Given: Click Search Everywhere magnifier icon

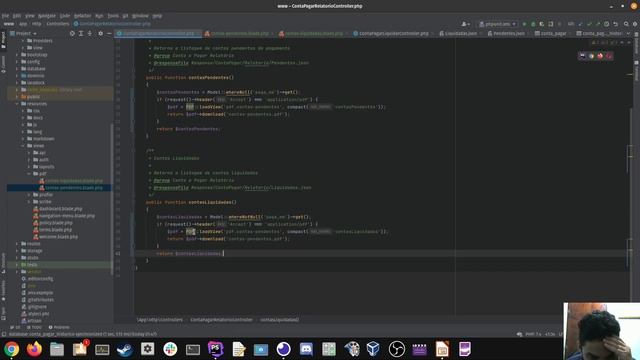Looking at the screenshot, I should 626,24.
